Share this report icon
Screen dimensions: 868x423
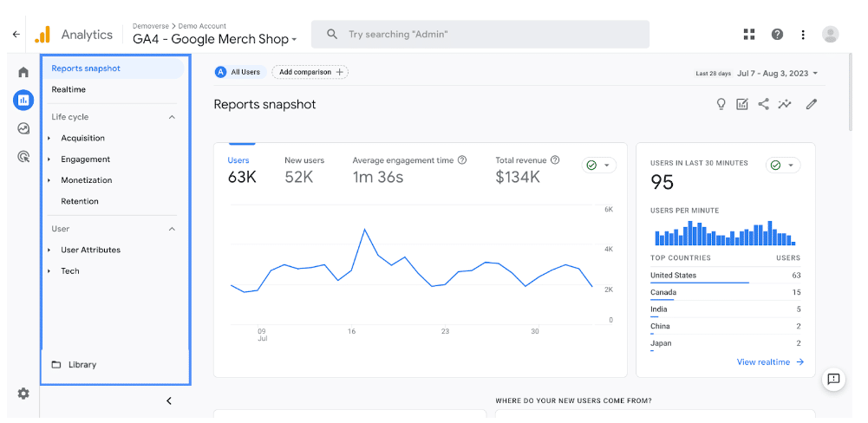763,104
